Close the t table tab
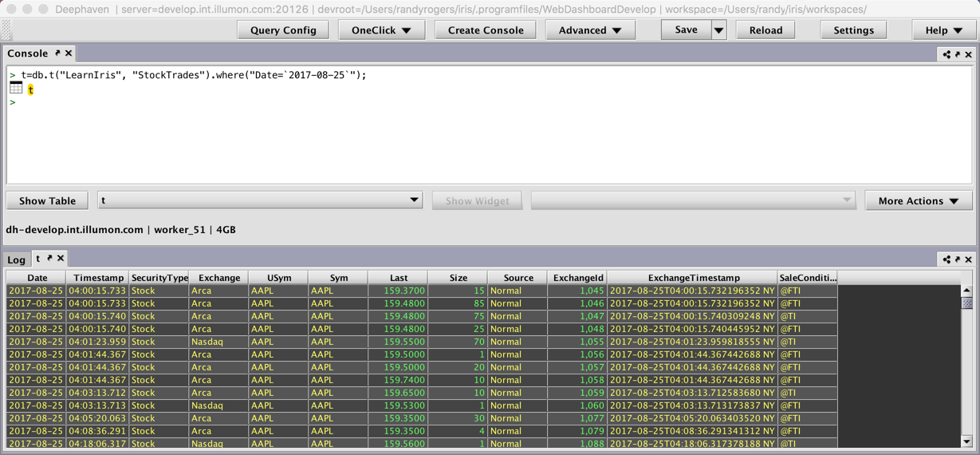 [x=61, y=259]
